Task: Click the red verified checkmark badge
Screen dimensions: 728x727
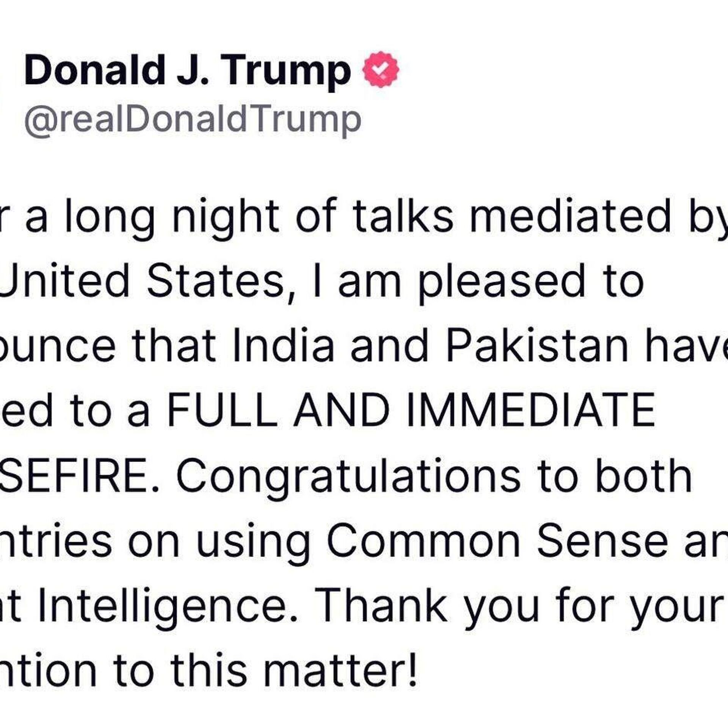Action: coord(381,70)
